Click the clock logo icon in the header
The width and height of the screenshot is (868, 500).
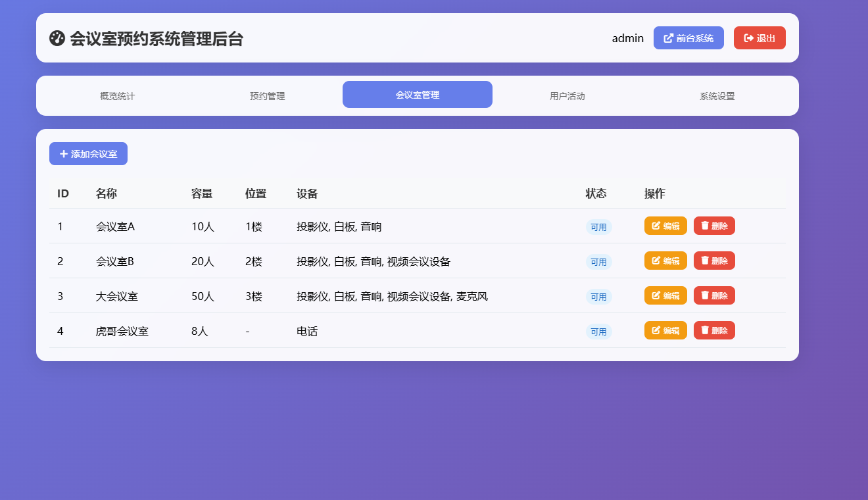(x=58, y=37)
